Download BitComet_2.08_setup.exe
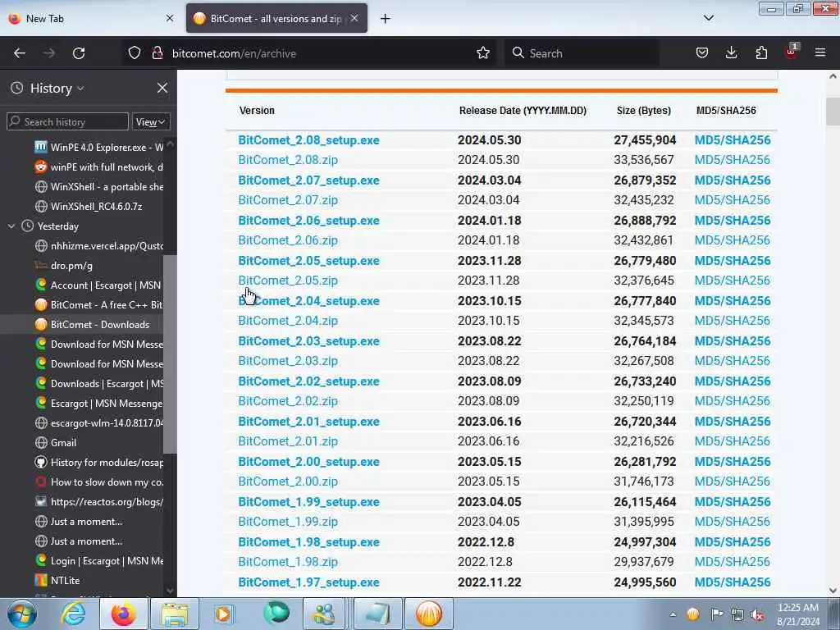Viewport: 840px width, 630px height. (308, 140)
